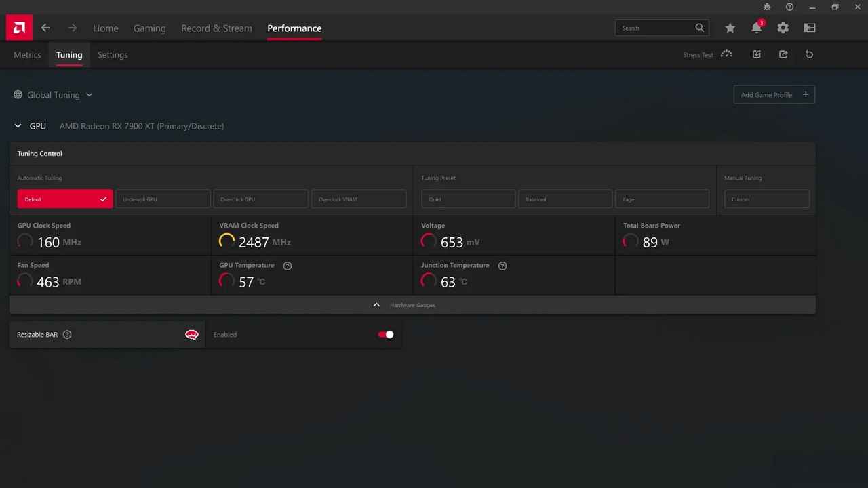
Task: Open the settings gear icon
Action: coord(783,28)
